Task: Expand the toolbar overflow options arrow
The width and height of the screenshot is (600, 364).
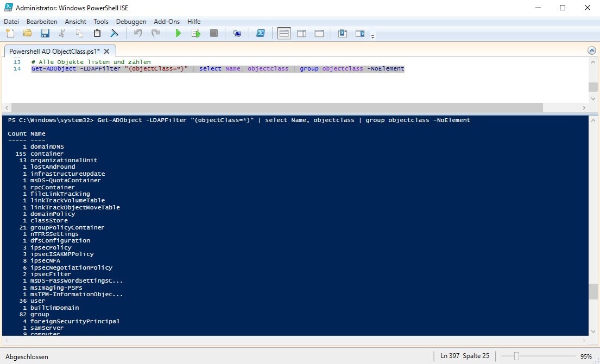Action: 372,36
